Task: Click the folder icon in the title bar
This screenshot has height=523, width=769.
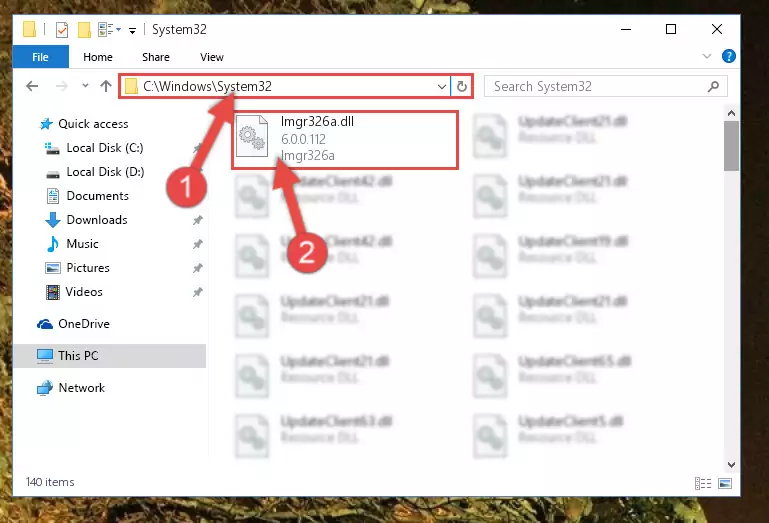Action: (x=29, y=29)
